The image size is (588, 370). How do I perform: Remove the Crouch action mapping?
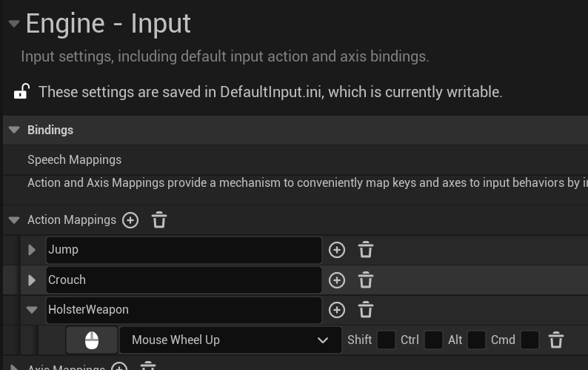[365, 280]
